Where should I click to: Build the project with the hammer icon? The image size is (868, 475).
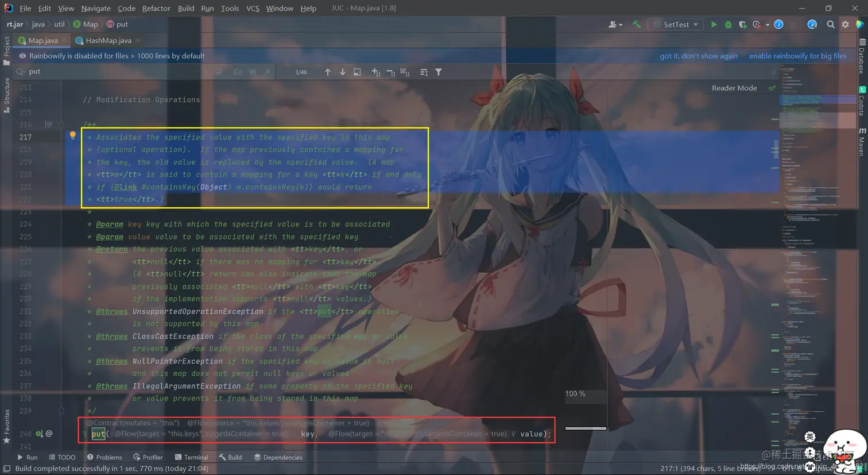pos(636,25)
